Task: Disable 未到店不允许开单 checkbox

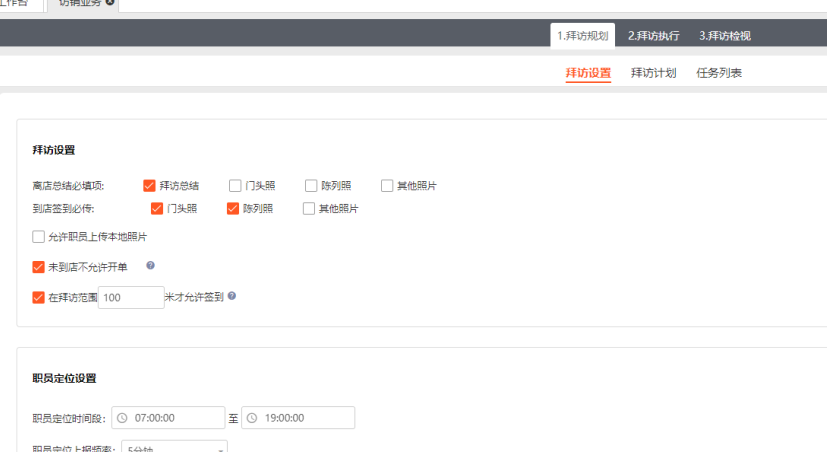Action: 39,267
